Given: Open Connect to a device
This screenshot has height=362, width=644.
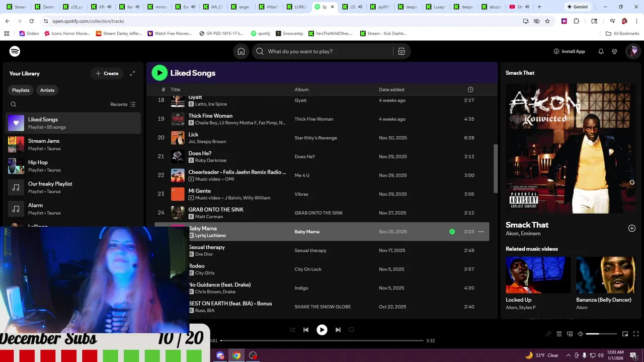Looking at the screenshot, I should 570,334.
